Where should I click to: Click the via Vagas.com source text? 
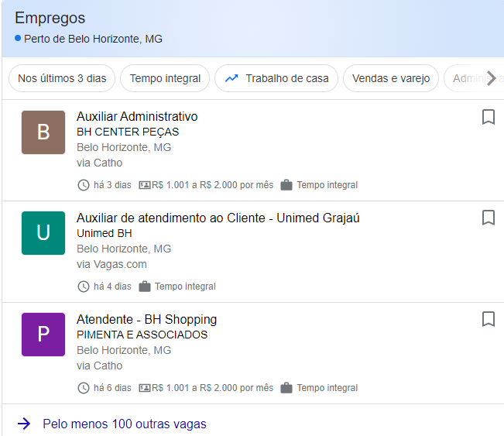coord(111,264)
